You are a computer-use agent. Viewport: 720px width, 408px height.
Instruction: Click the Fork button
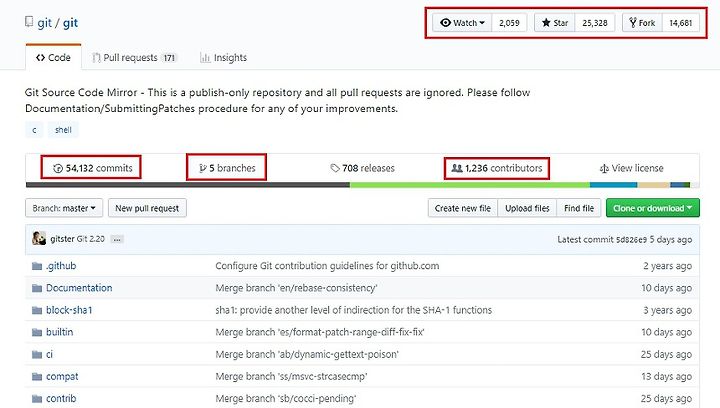(x=642, y=22)
